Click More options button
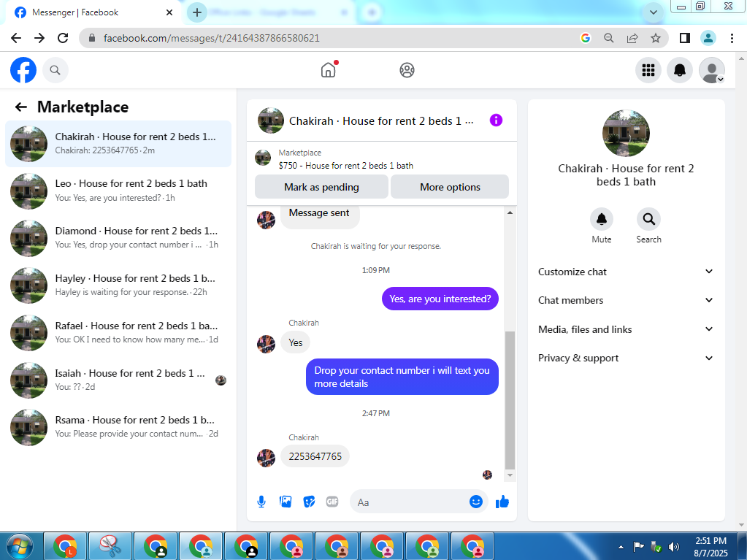747x560 pixels. click(450, 187)
